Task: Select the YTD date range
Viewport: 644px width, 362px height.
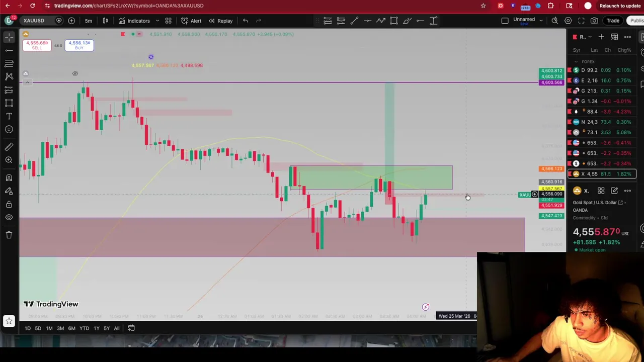Action: pos(84,328)
